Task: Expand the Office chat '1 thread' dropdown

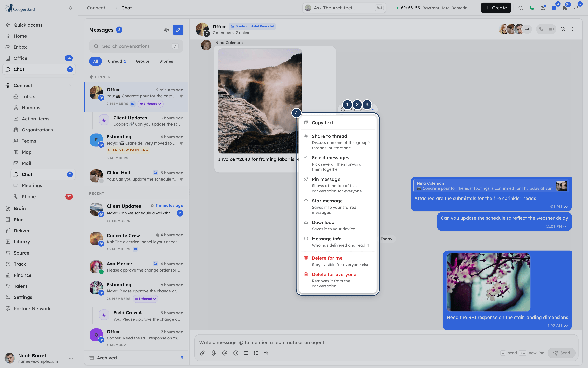Action: click(150, 104)
